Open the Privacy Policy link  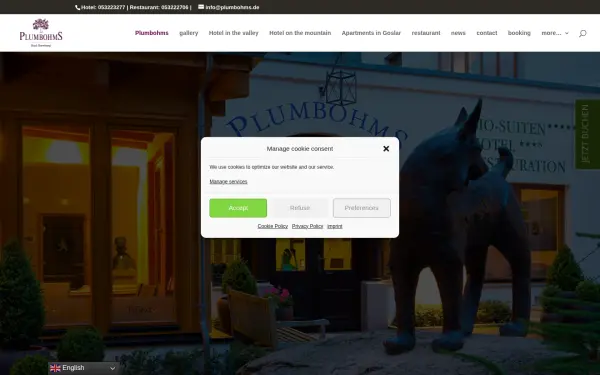click(307, 226)
